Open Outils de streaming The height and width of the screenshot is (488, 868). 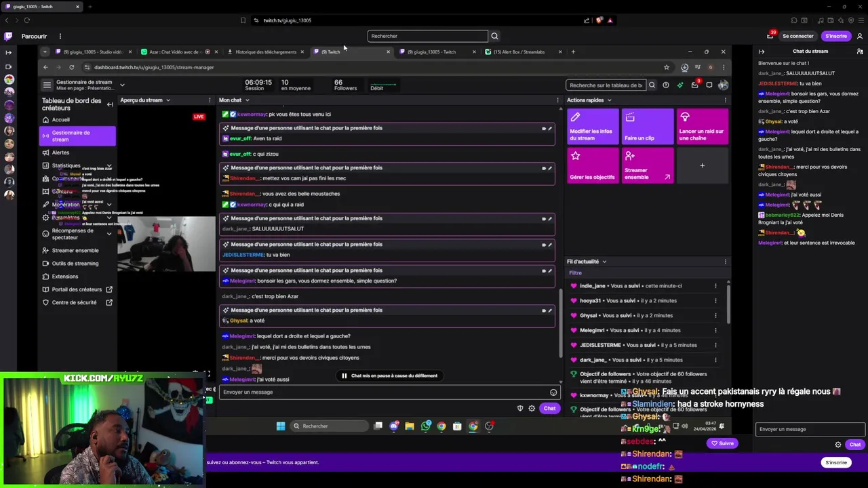click(x=75, y=263)
